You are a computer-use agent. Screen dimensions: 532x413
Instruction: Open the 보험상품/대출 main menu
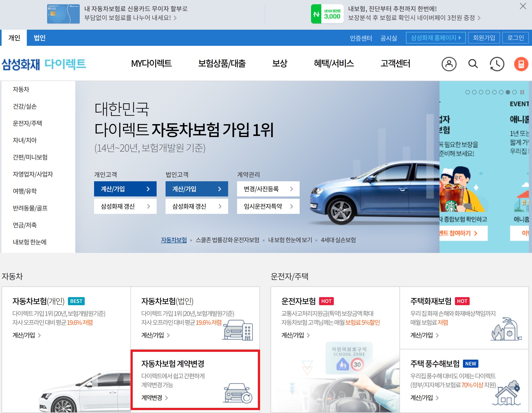coord(222,64)
